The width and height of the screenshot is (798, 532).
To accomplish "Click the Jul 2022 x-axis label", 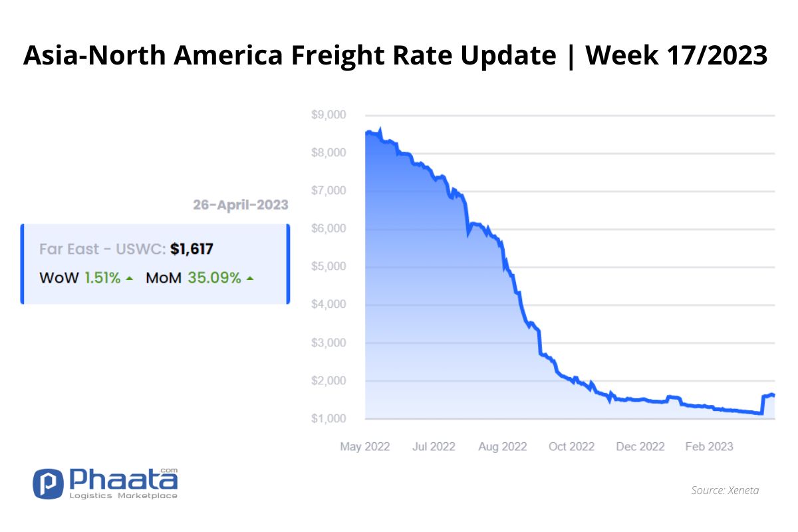I will [x=434, y=446].
